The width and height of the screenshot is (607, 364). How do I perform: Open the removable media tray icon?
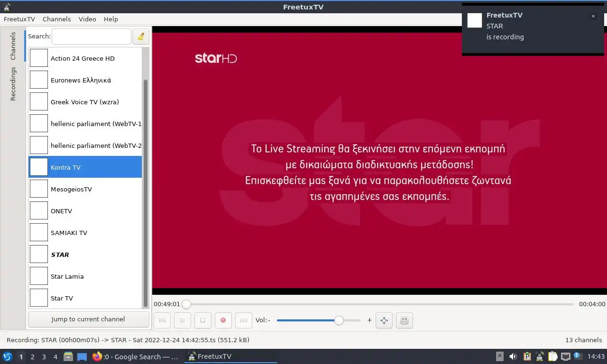[x=500, y=356]
